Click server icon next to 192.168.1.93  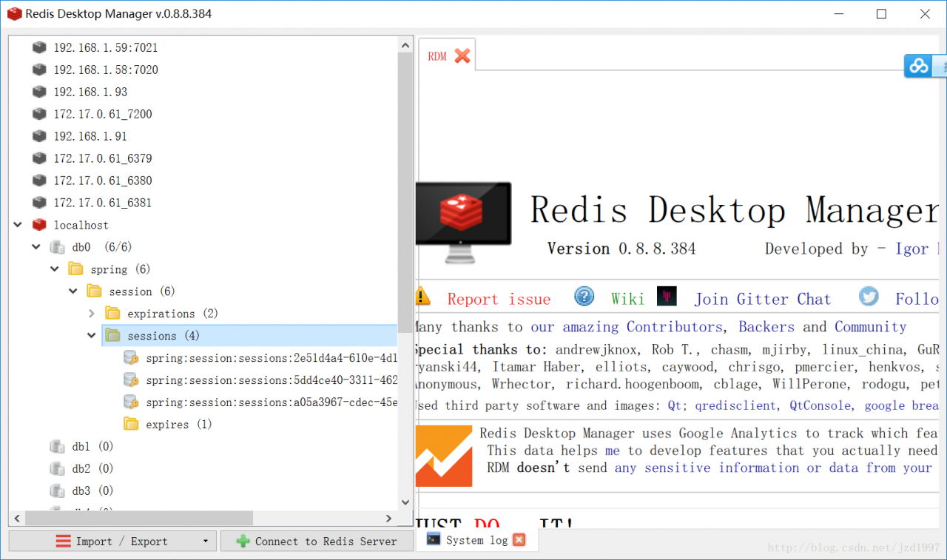click(39, 92)
